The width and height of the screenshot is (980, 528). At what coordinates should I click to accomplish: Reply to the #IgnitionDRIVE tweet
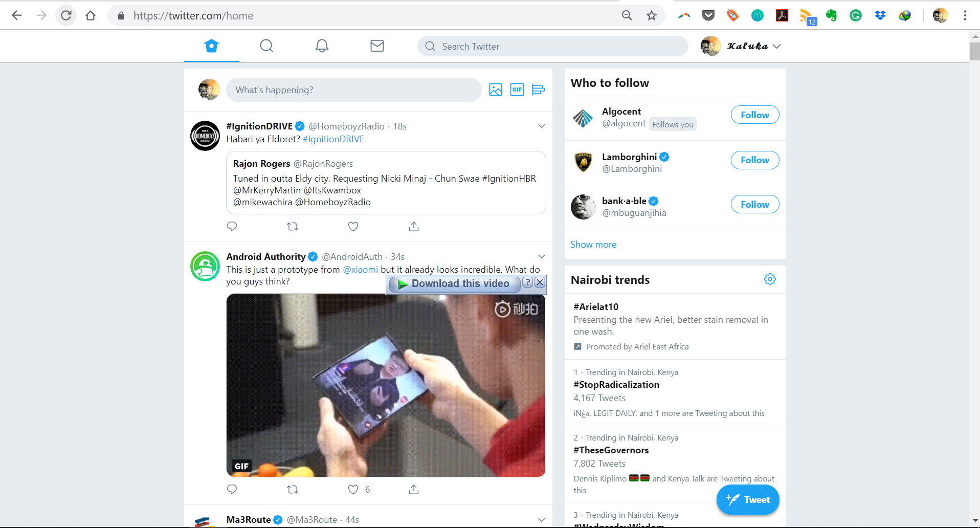[x=232, y=226]
